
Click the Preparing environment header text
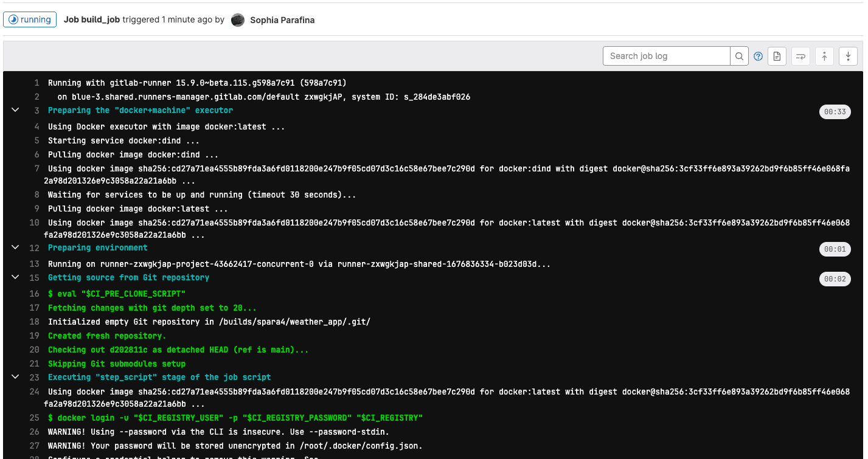(98, 248)
